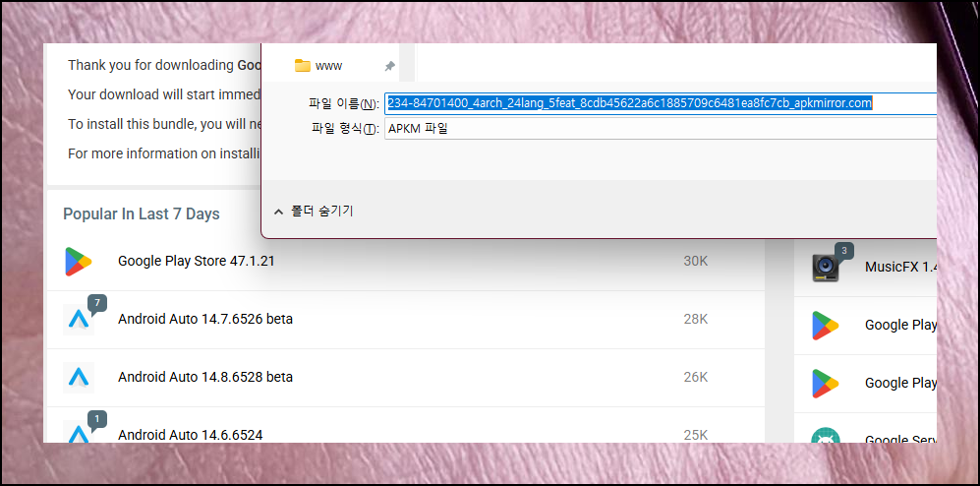
Task: Click Android Auto 14.7.6526 beta app icon
Action: click(x=78, y=320)
